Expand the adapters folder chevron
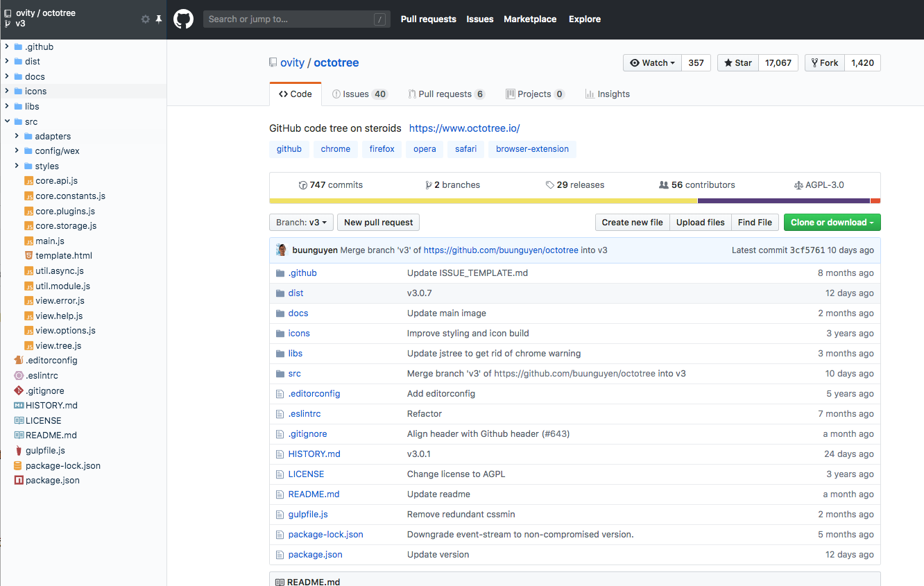Viewport: 924px width, 586px height. click(17, 137)
